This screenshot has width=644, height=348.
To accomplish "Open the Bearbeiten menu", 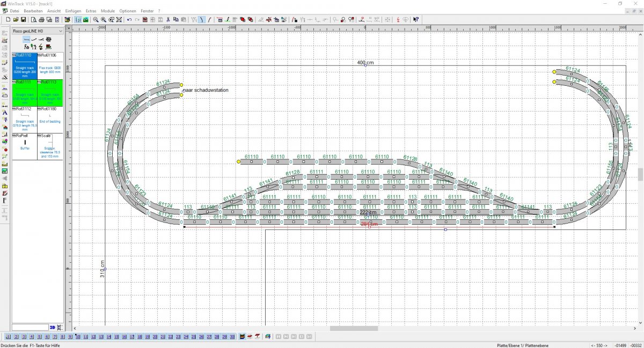I will [33, 11].
